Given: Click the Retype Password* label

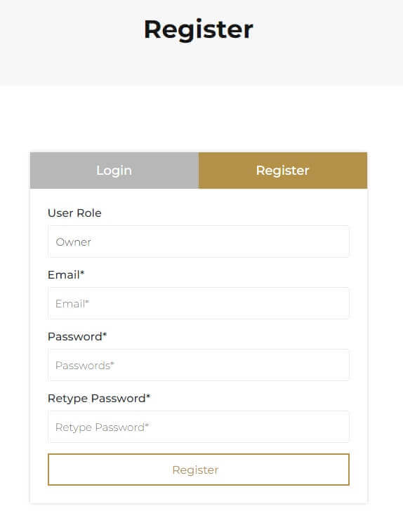Looking at the screenshot, I should pos(99,399).
